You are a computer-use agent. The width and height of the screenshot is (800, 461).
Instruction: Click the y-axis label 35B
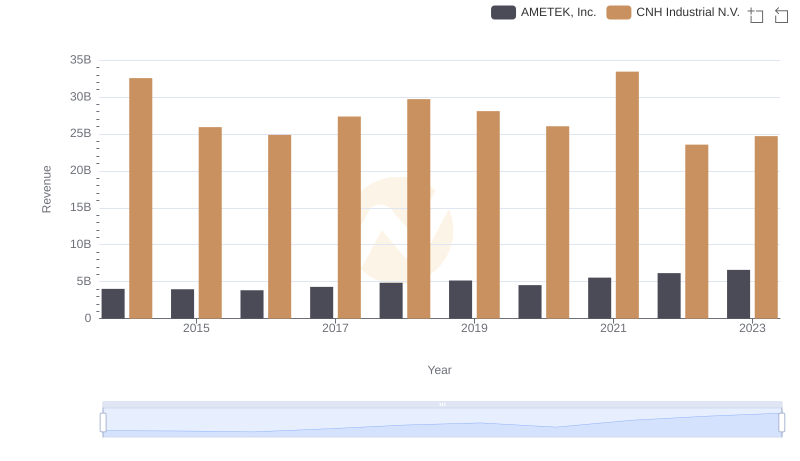tap(81, 60)
